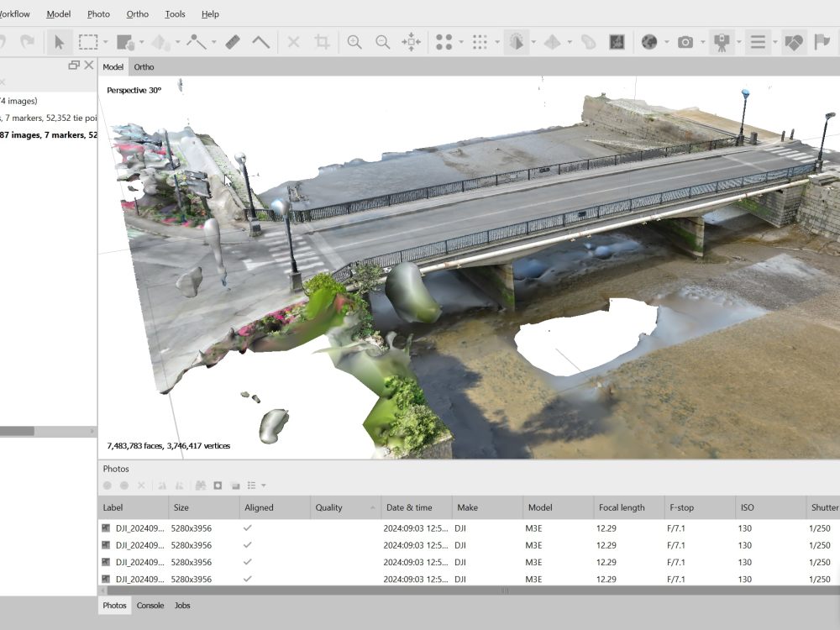Open the tie points display dropdown
Viewport: 840px width, 630px height.
coord(460,42)
